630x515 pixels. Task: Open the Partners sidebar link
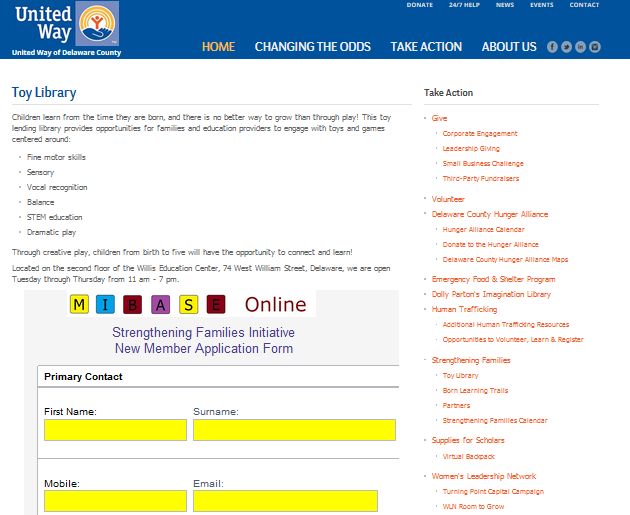pyautogui.click(x=456, y=406)
